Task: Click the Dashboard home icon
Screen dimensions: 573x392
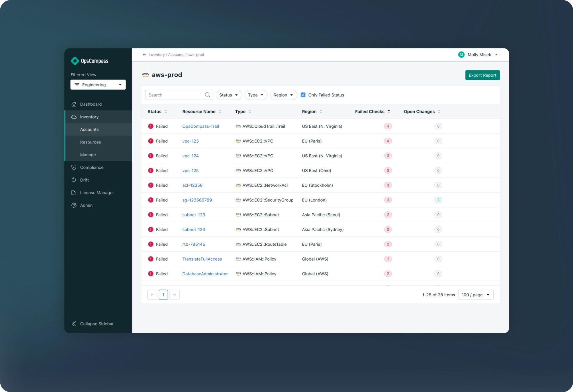Action: pos(74,104)
